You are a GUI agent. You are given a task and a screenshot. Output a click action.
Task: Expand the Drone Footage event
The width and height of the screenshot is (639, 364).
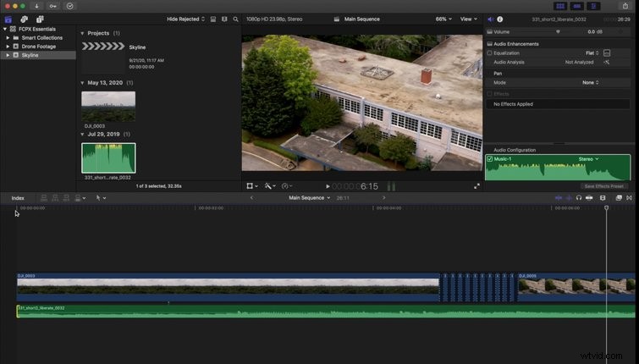click(8, 47)
